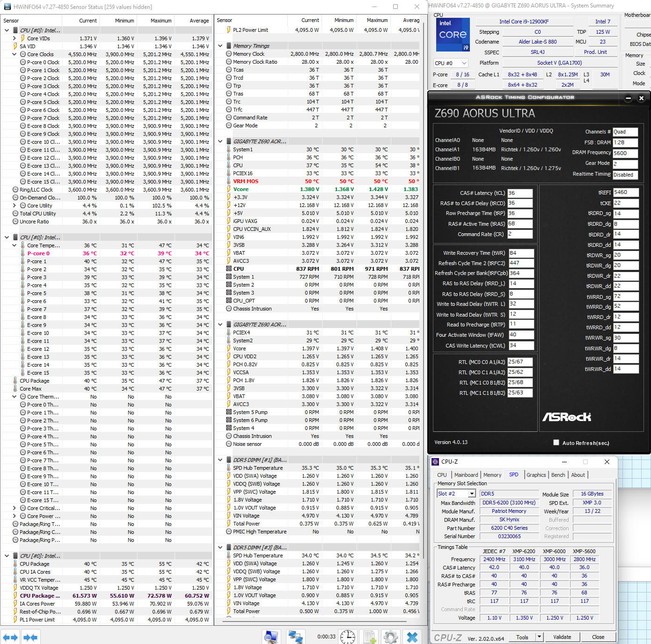Click the CAS# Latency (tCL) value field

520,193
